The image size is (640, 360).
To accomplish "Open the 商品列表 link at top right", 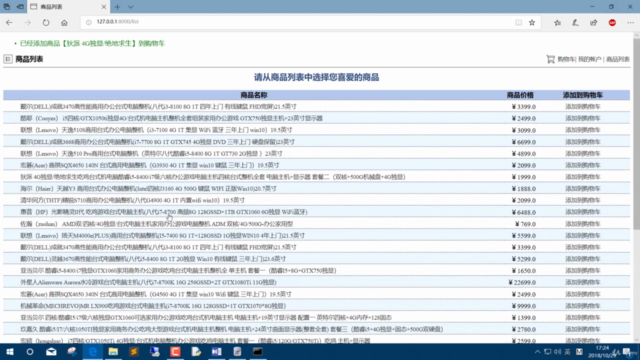I will pos(618,60).
